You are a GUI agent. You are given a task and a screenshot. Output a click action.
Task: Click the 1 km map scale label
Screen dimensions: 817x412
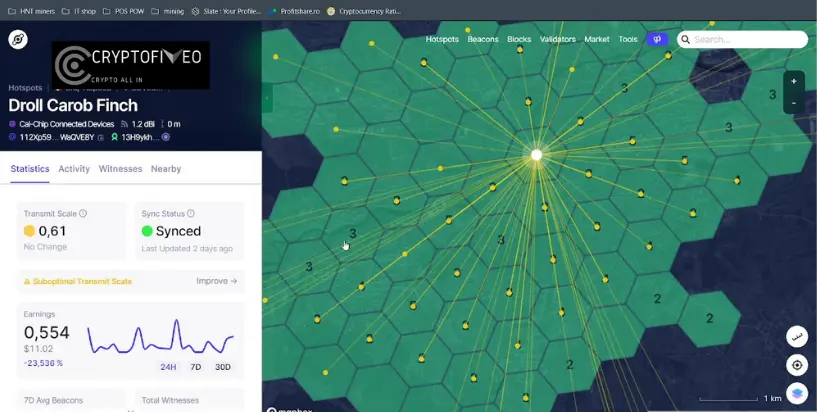pyautogui.click(x=773, y=398)
